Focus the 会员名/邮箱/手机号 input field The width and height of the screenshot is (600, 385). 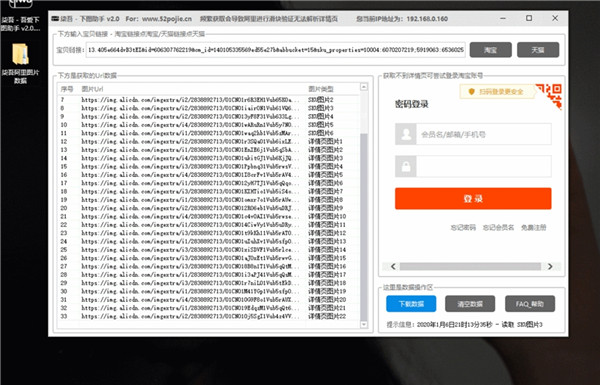[484, 134]
